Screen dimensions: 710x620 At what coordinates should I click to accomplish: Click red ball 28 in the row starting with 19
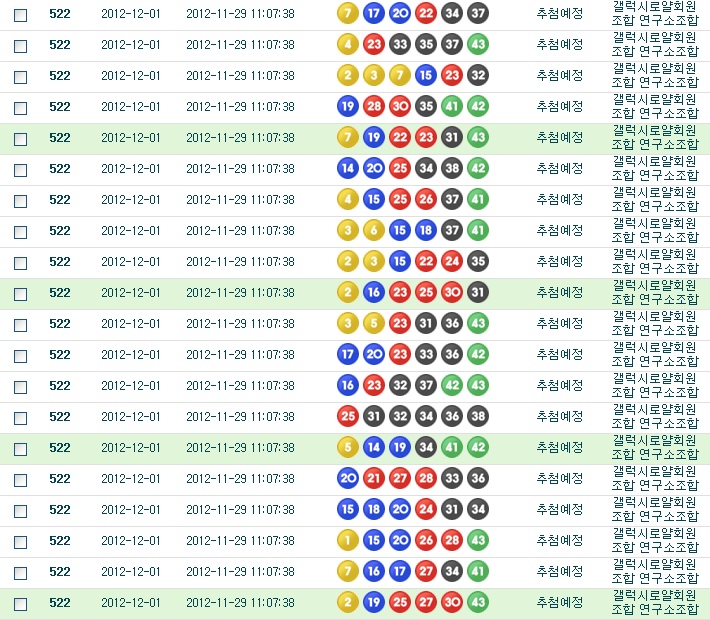coord(374,106)
